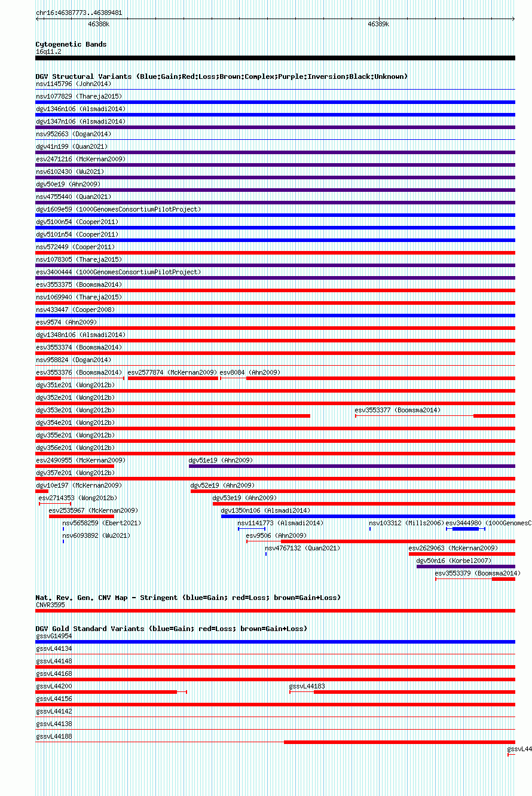532x796 pixels.
Task: Click nsv4755440 (Quan2021) label
Action: click(73, 197)
